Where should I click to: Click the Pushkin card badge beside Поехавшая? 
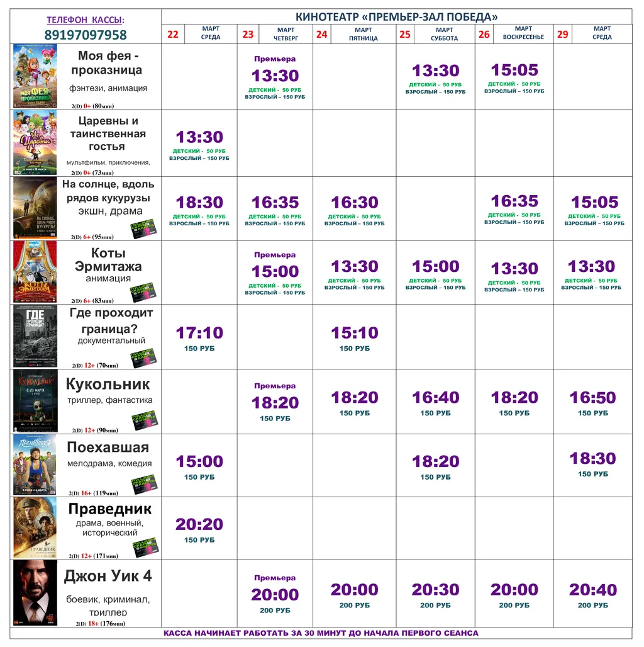click(144, 484)
